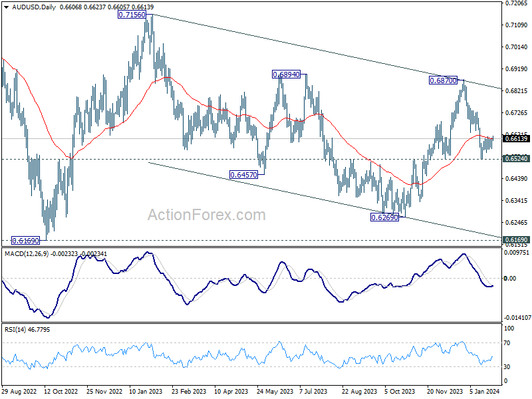Click the 0.71560 price label

(132, 15)
